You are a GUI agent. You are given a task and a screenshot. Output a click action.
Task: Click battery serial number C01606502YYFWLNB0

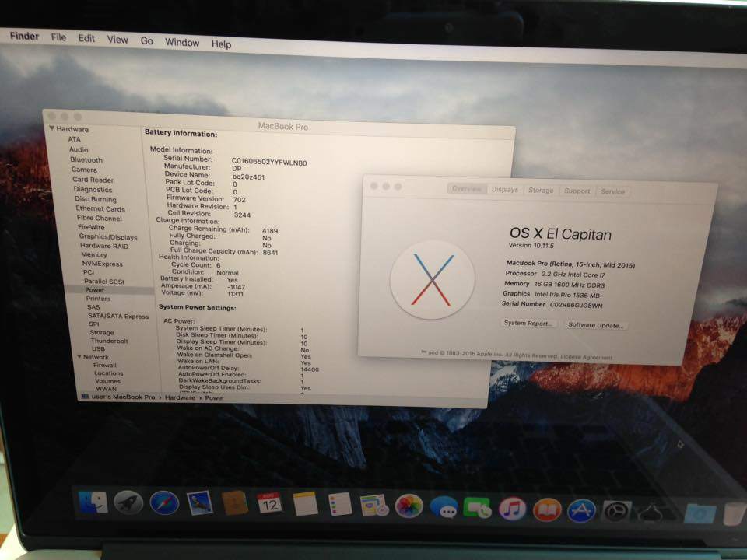click(x=269, y=163)
